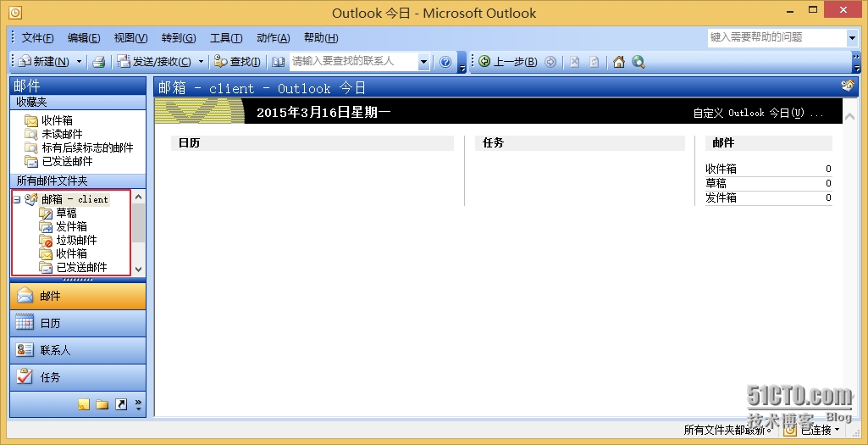Click Send/Receive (发送/接收) button
Image resolution: width=868 pixels, height=445 pixels.
pos(154,62)
